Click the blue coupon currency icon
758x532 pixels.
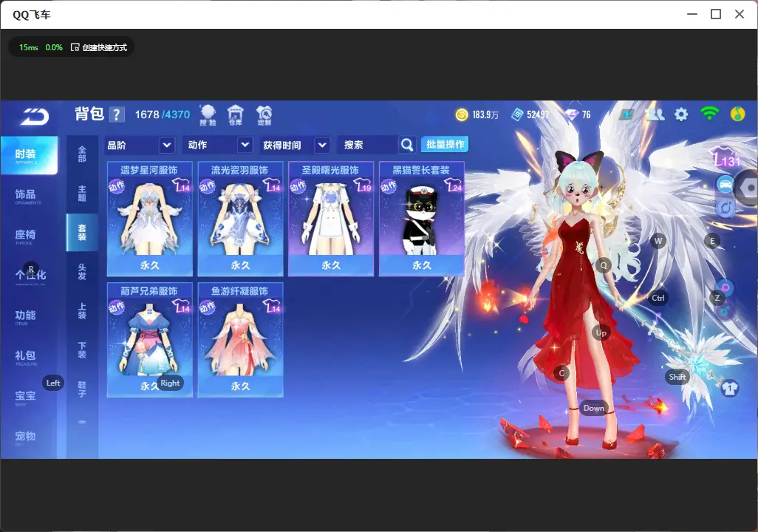(516, 115)
